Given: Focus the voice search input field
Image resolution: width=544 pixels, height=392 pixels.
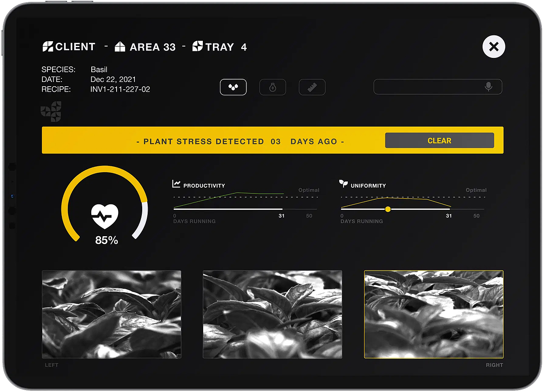Looking at the screenshot, I should click(438, 87).
